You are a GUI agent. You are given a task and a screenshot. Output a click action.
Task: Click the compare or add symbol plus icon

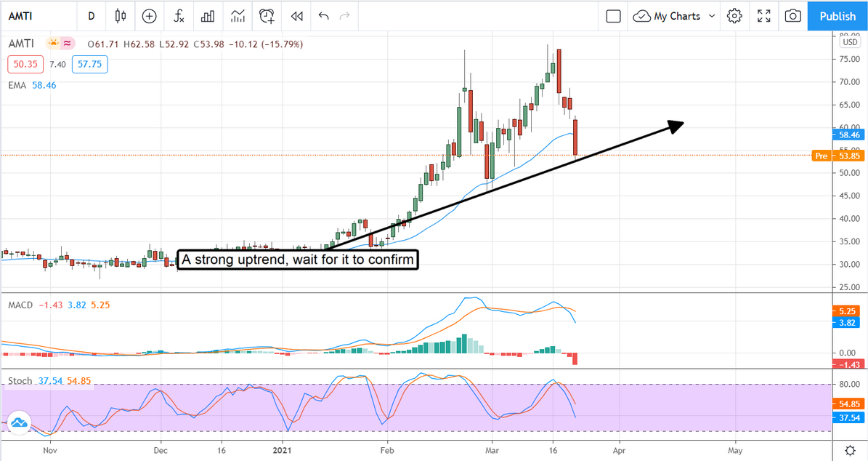pyautogui.click(x=150, y=16)
